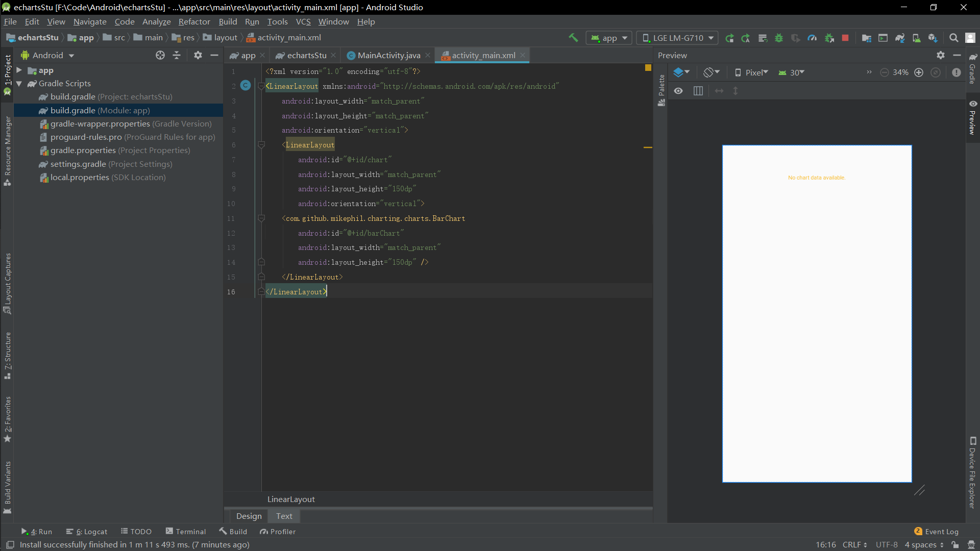Open Project panel settings gear
The height and width of the screenshot is (551, 980).
[x=198, y=55]
